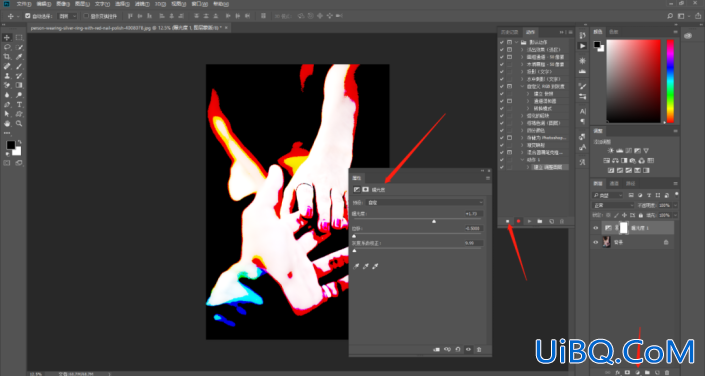The image size is (705, 376).
Task: Click the red Record action button
Action: (x=518, y=221)
